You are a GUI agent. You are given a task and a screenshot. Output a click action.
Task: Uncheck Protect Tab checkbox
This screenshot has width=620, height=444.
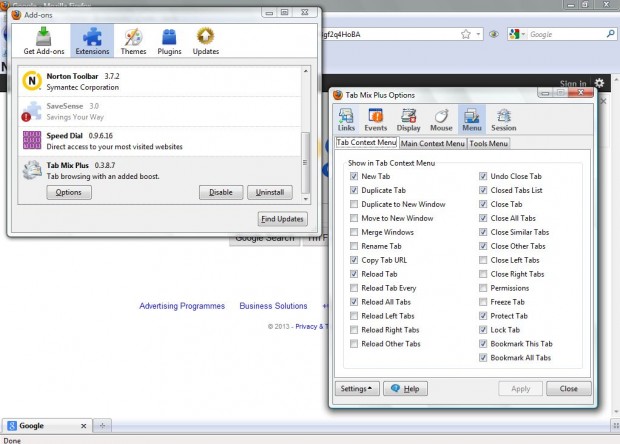[x=483, y=316]
